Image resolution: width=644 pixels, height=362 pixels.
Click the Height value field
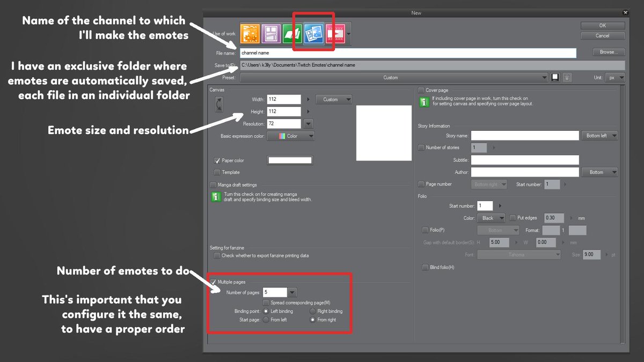283,112
